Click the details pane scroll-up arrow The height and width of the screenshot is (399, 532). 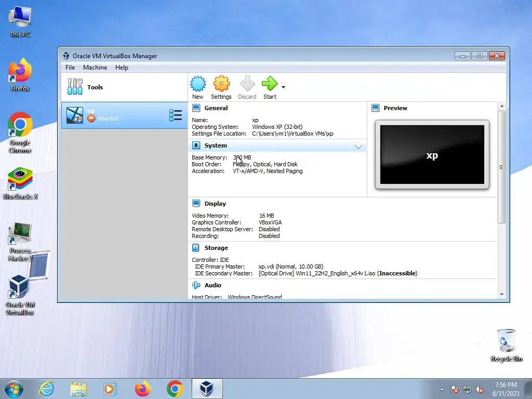(502, 106)
